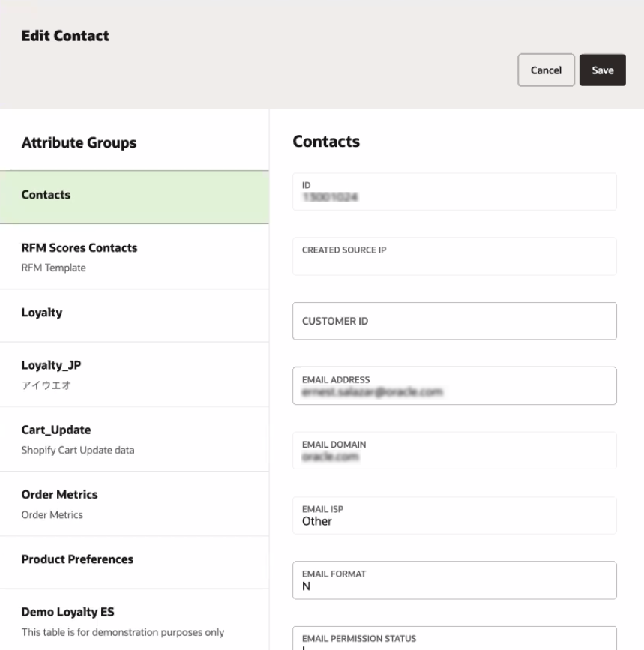Open the Order Metrics group
Image resolution: width=644 pixels, height=650 pixels.
pos(134,503)
